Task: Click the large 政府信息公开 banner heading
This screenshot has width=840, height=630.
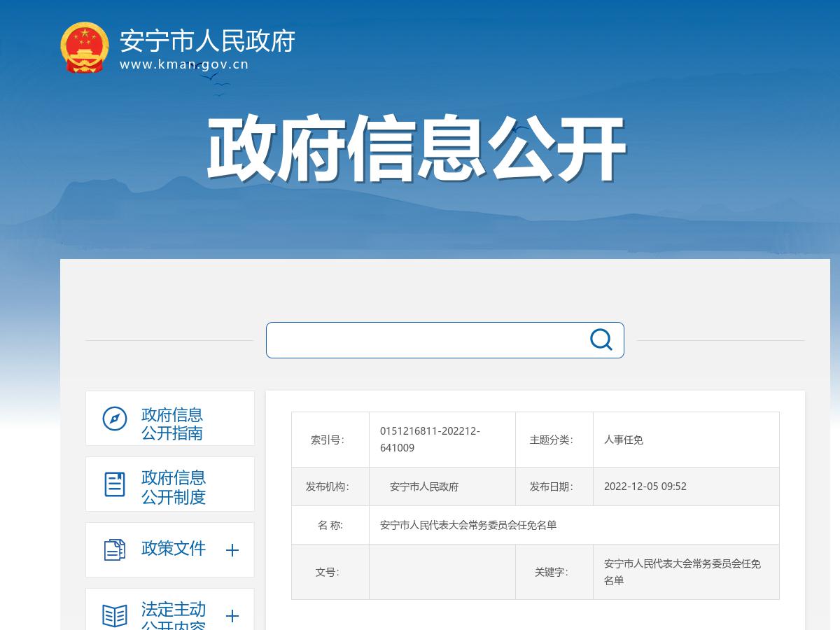Action: pyautogui.click(x=416, y=150)
